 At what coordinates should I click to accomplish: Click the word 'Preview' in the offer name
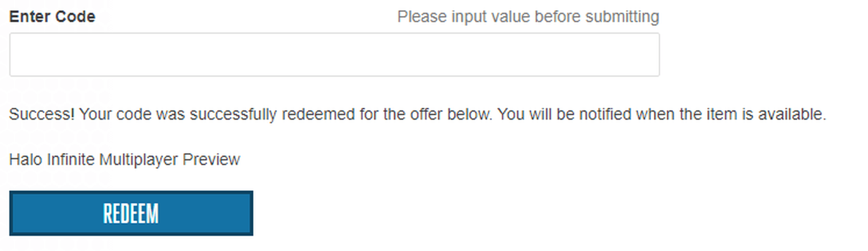click(211, 159)
